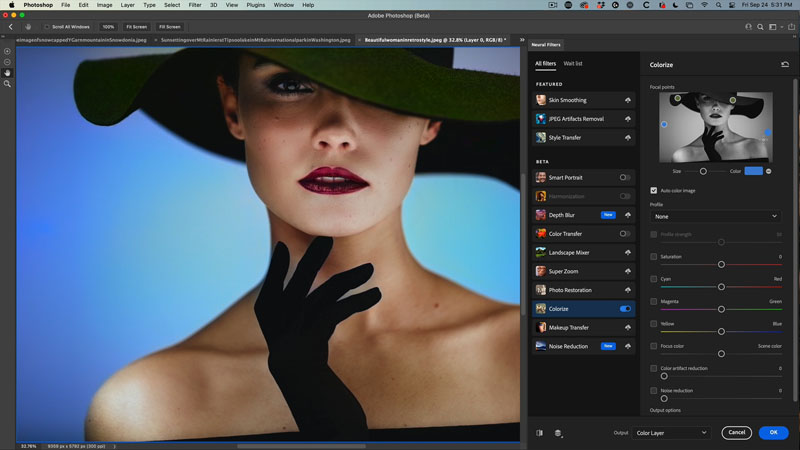Switch to the Wait list tab
Screen dimensions: 800x450
(573, 64)
